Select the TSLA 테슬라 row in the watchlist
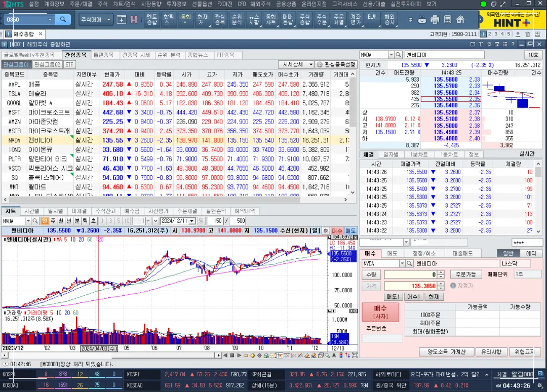Image resolution: width=547 pixels, height=392 pixels. pyautogui.click(x=174, y=94)
